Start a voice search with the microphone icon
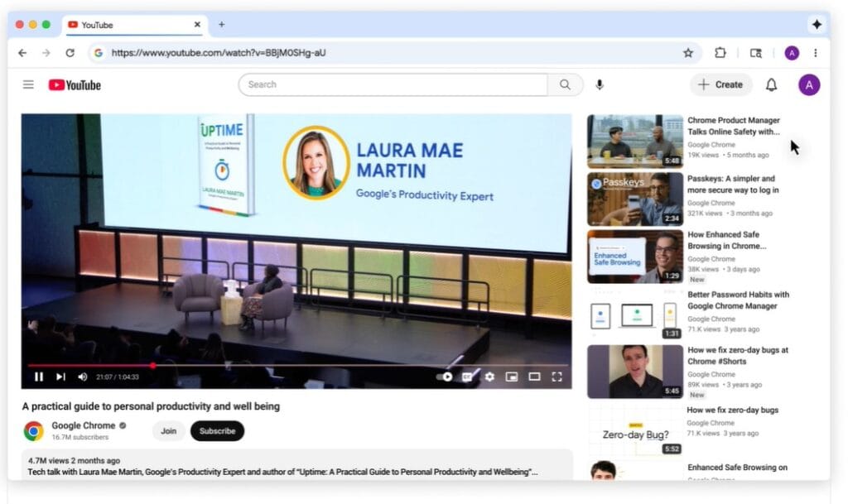 click(600, 84)
